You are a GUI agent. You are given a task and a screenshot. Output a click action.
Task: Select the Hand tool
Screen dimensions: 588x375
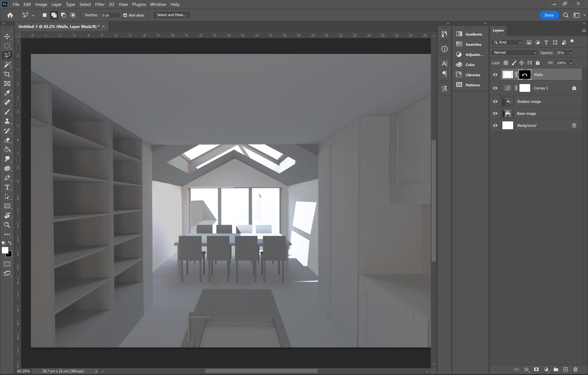[x=7, y=215]
